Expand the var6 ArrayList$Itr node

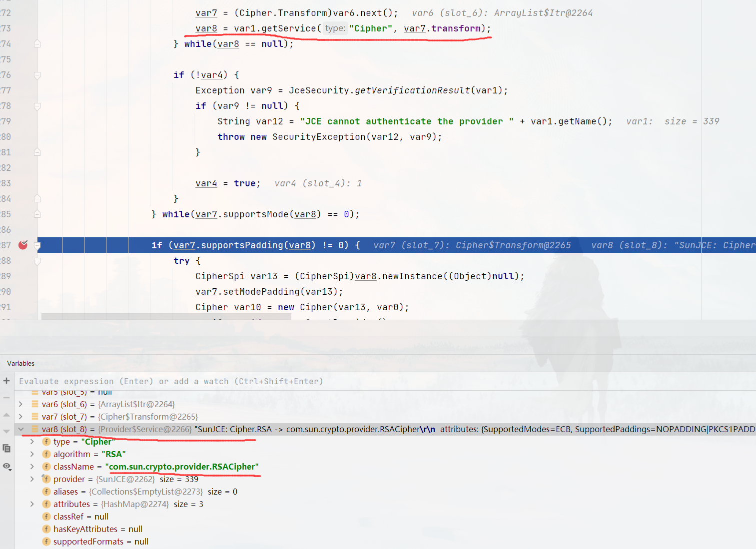pos(20,404)
